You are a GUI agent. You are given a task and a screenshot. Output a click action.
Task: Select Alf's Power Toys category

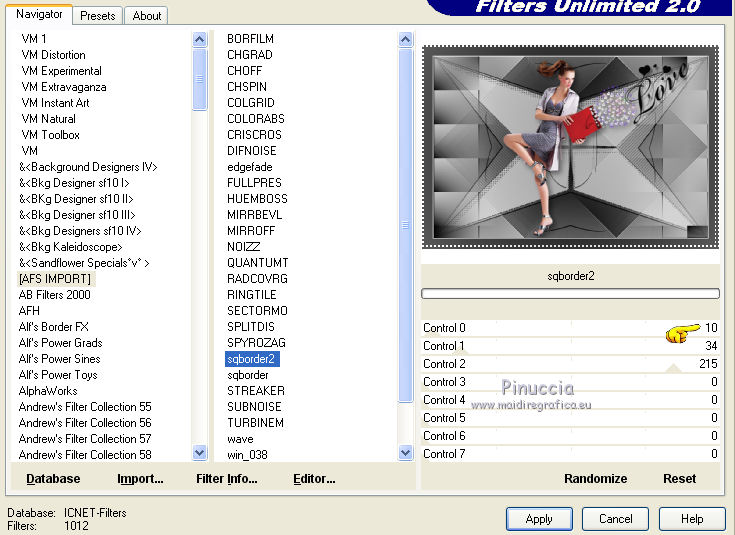(x=58, y=375)
